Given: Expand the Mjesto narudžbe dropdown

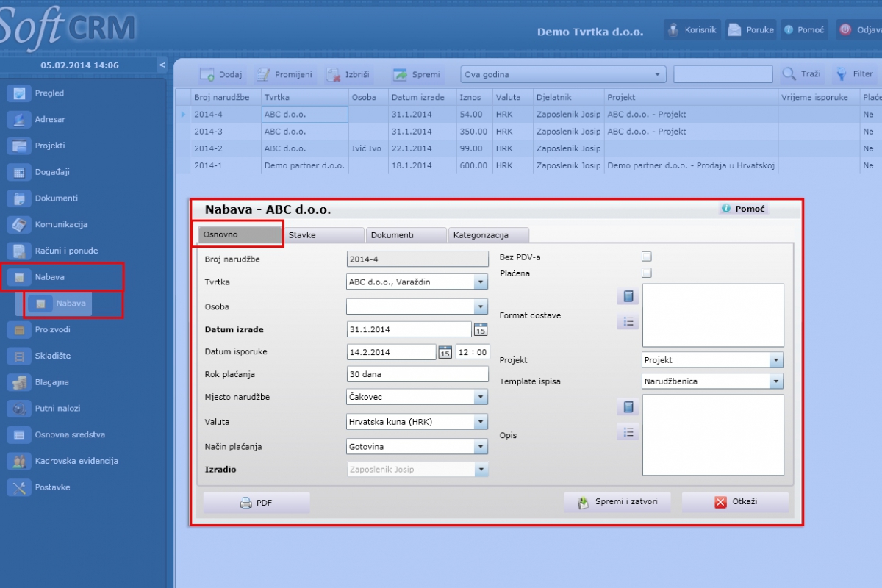Looking at the screenshot, I should [481, 397].
